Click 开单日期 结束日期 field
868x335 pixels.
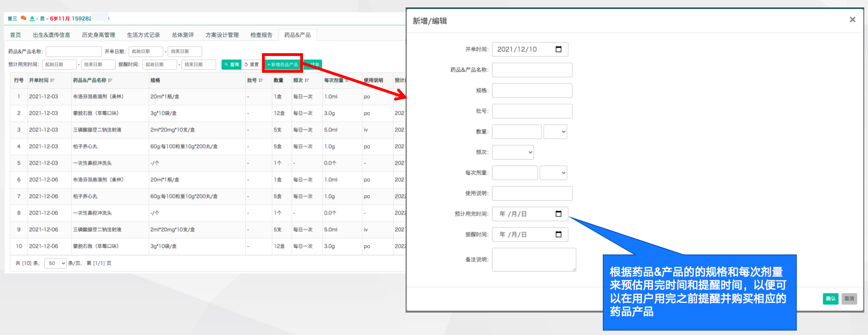click(x=185, y=51)
